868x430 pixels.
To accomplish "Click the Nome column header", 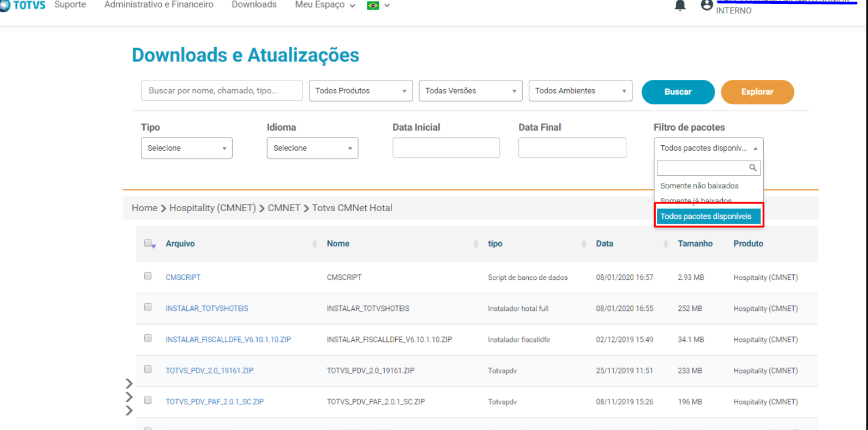I will point(338,243).
